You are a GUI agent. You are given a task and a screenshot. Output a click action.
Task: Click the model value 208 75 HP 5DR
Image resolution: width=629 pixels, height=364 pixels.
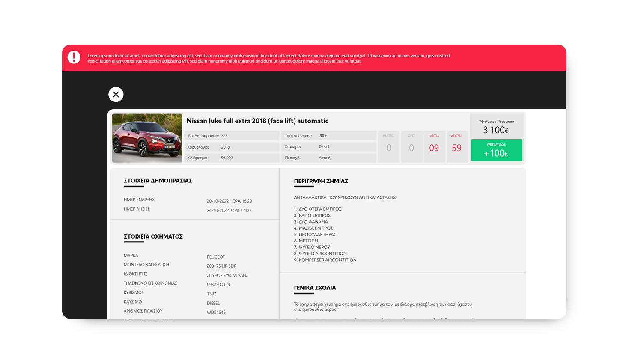pyautogui.click(x=221, y=266)
